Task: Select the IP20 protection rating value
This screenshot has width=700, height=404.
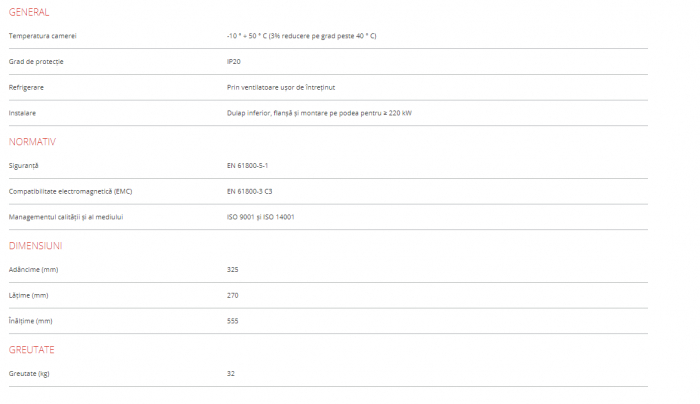Action: (x=234, y=62)
